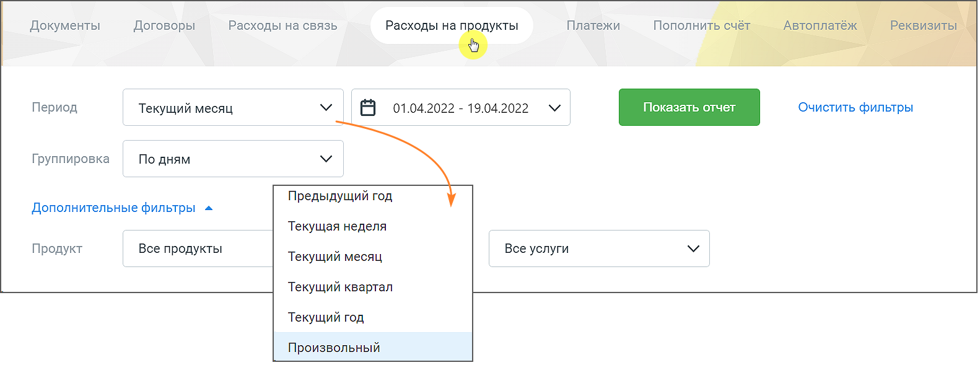Open the Пополнить счёт tab
The width and height of the screenshot is (980, 365).
(701, 25)
